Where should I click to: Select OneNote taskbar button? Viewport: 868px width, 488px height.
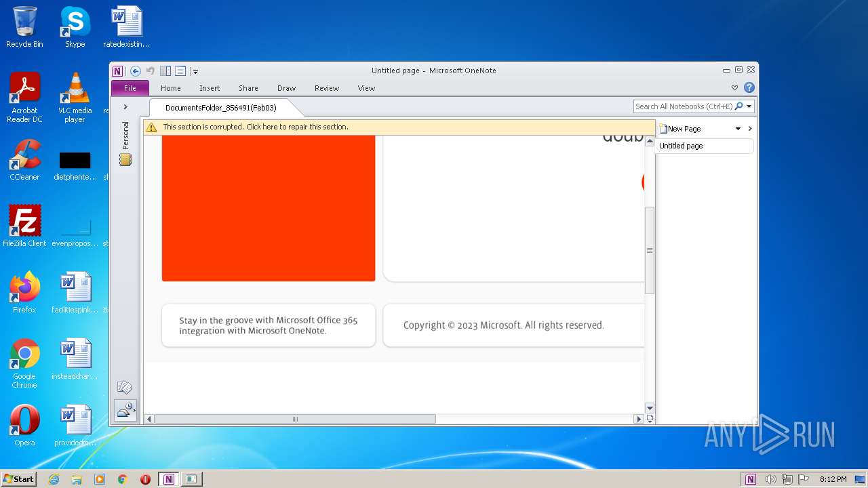[169, 479]
